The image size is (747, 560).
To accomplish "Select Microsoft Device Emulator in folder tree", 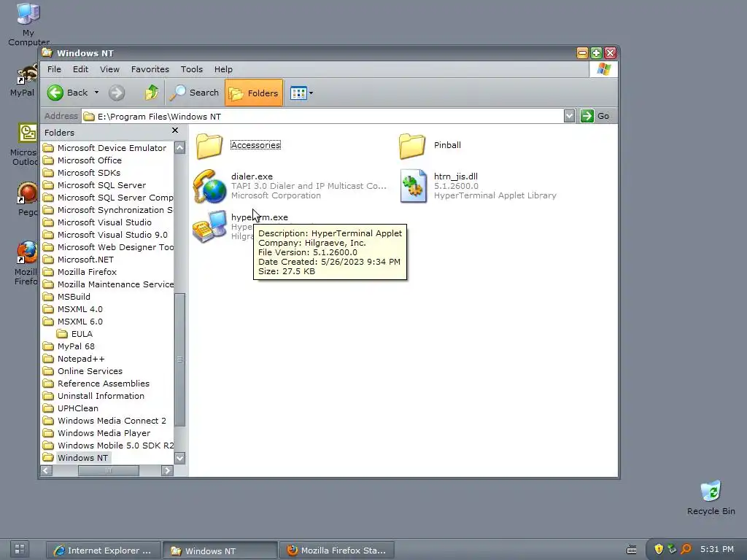I will (x=112, y=148).
